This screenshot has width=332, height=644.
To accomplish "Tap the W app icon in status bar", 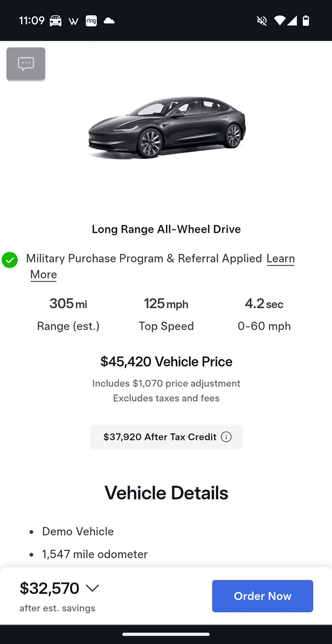I will (x=74, y=21).
